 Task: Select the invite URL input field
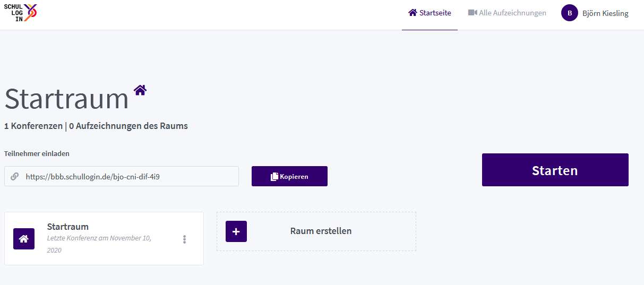pyautogui.click(x=122, y=176)
